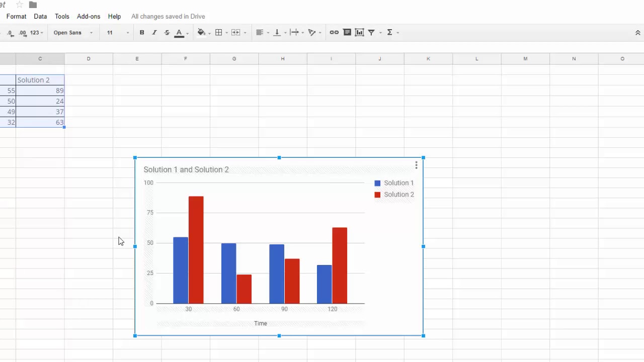
Task: Open horizontal align options
Action: (260, 33)
